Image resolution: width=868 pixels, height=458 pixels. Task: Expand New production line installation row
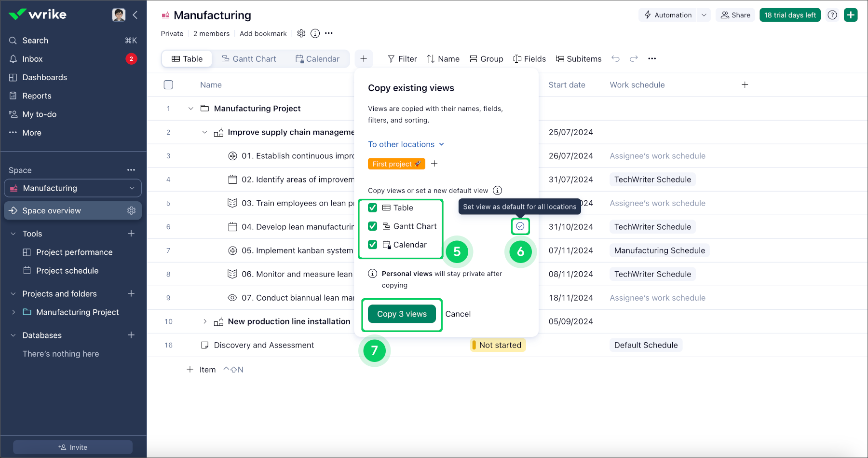pyautogui.click(x=205, y=321)
